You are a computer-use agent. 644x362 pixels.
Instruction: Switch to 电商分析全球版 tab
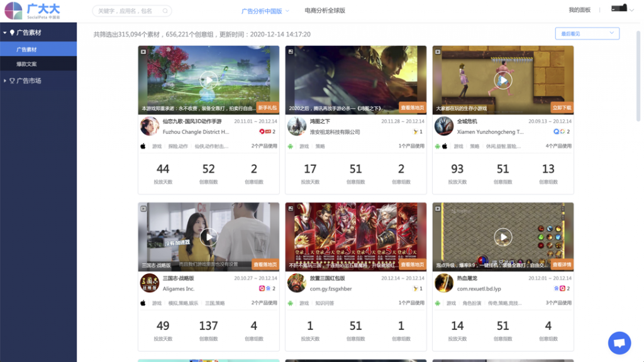(325, 11)
